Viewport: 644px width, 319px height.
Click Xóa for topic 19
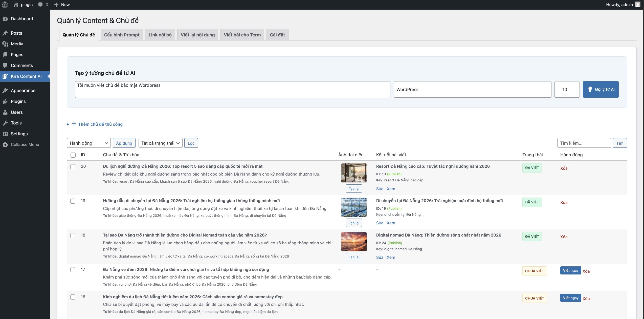pyautogui.click(x=564, y=202)
